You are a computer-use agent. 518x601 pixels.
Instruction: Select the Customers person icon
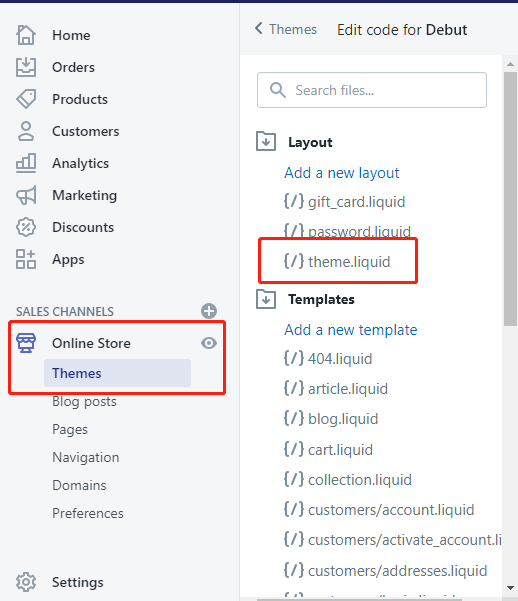(x=26, y=131)
